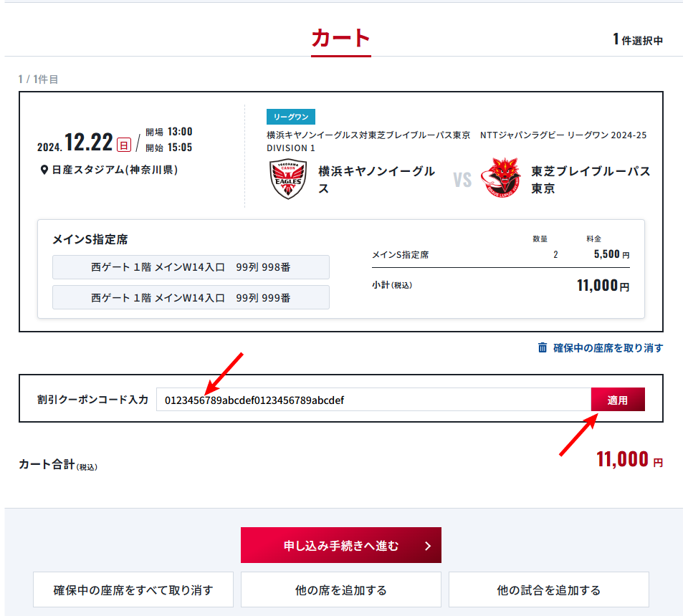Click the unit price 5,500円

611,254
